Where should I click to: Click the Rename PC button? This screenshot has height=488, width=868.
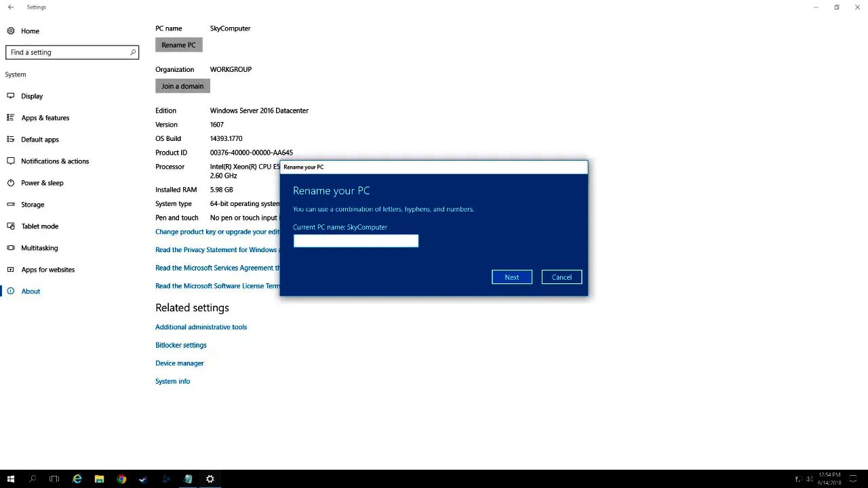click(178, 45)
